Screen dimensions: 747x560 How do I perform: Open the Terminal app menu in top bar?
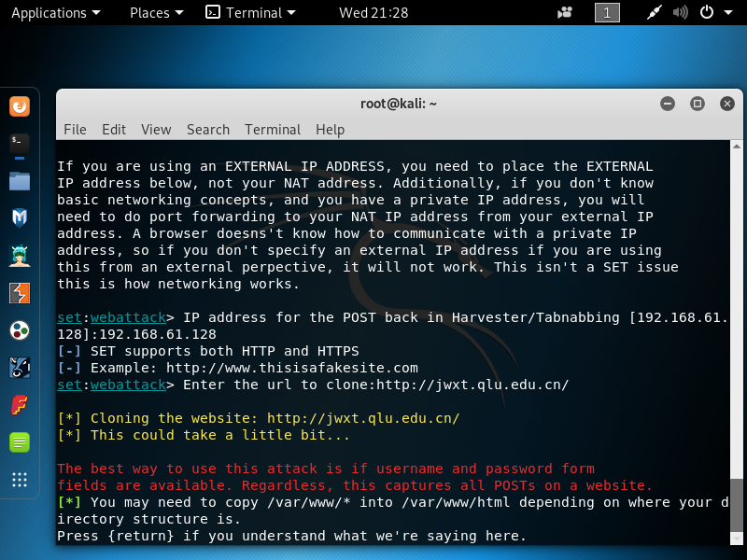[x=250, y=13]
